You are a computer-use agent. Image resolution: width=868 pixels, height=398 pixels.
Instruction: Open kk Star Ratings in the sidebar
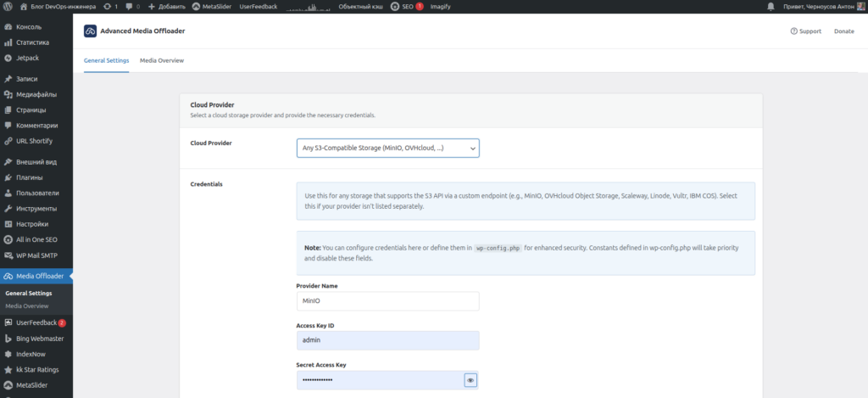(36, 369)
